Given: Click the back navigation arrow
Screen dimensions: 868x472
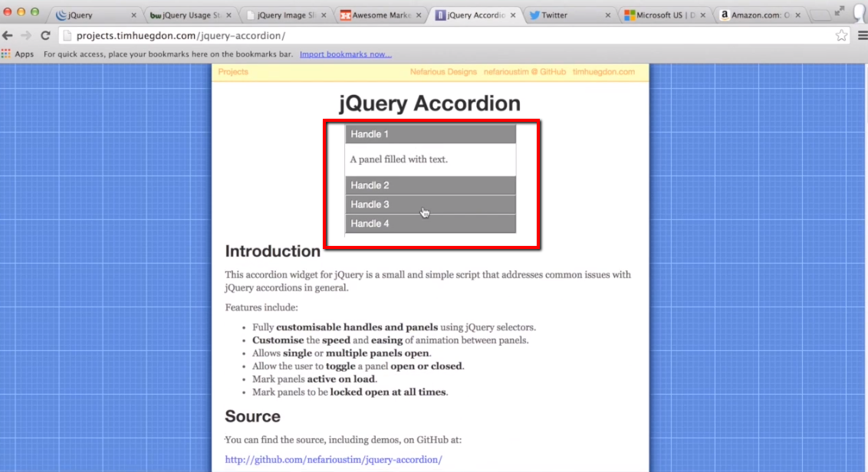Looking at the screenshot, I should click(x=8, y=34).
